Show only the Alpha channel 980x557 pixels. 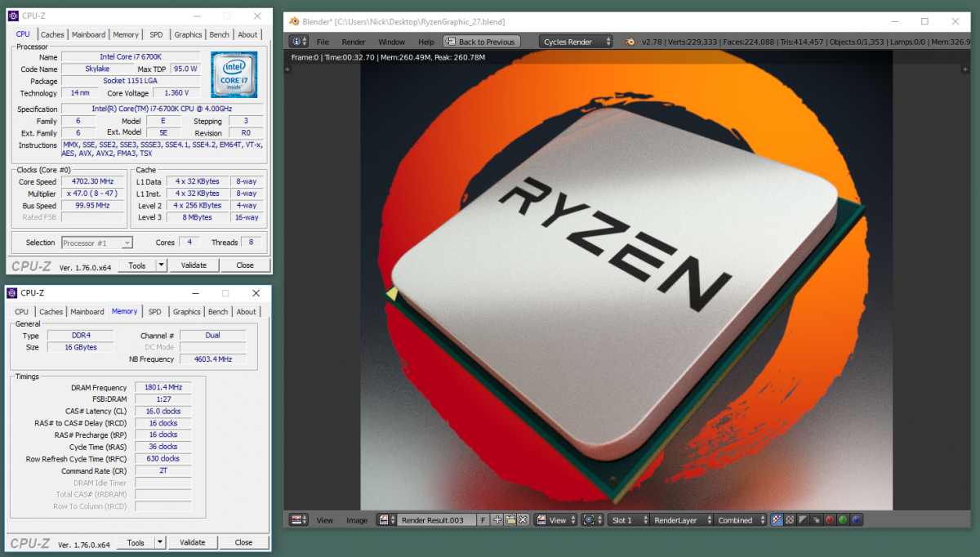(803, 520)
